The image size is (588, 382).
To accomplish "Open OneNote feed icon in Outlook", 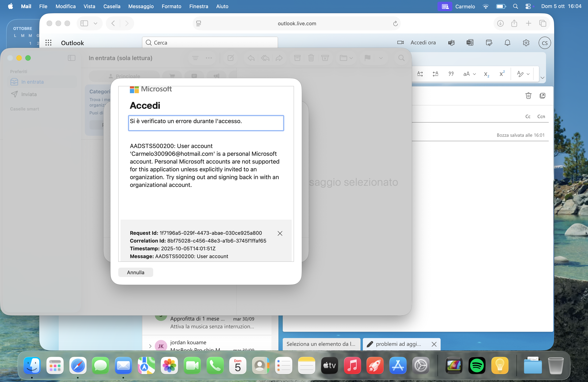I will click(x=470, y=43).
